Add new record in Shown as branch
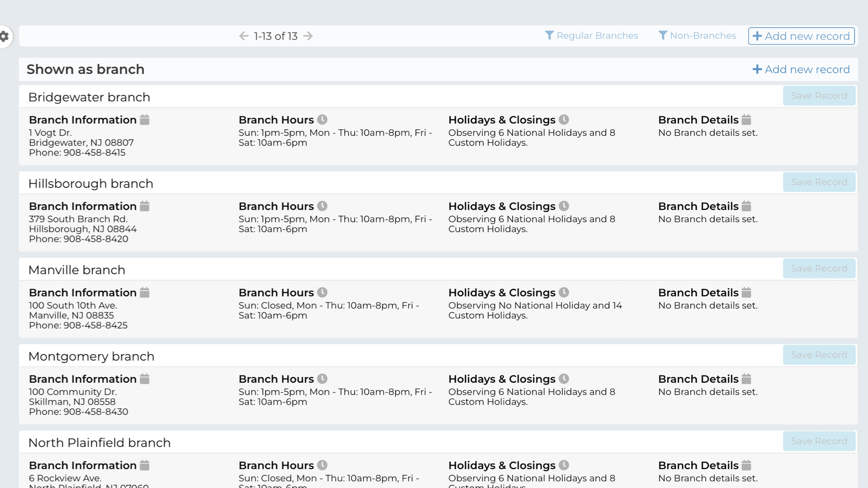This screenshot has height=488, width=868. coord(801,69)
